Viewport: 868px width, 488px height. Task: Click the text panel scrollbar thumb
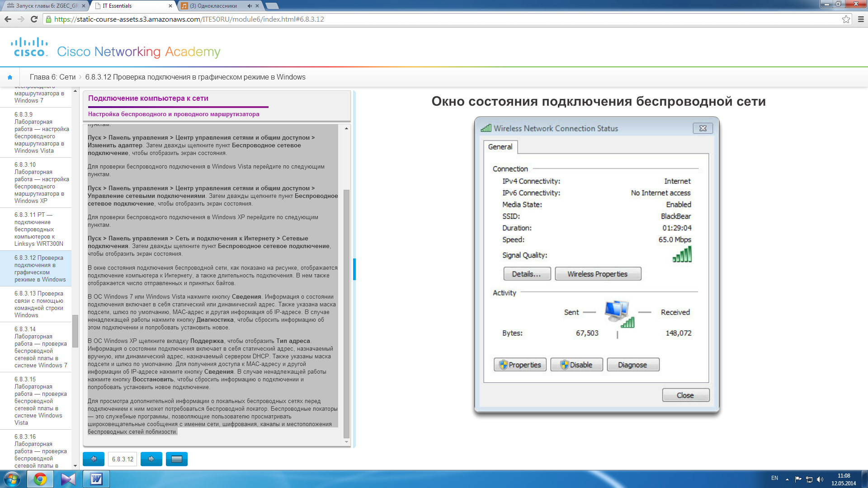(x=347, y=314)
